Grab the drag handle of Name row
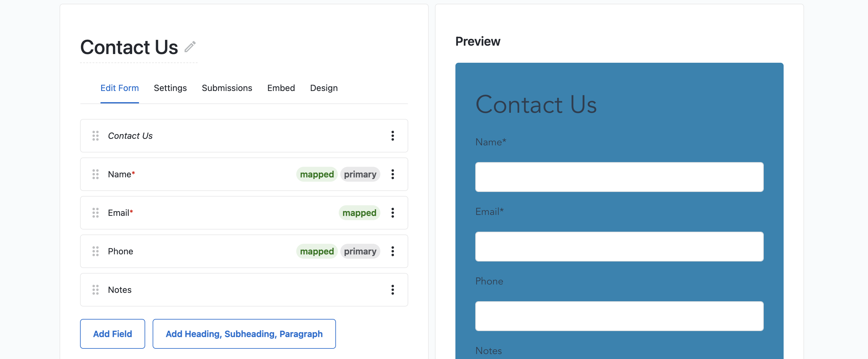868x359 pixels. [x=95, y=174]
